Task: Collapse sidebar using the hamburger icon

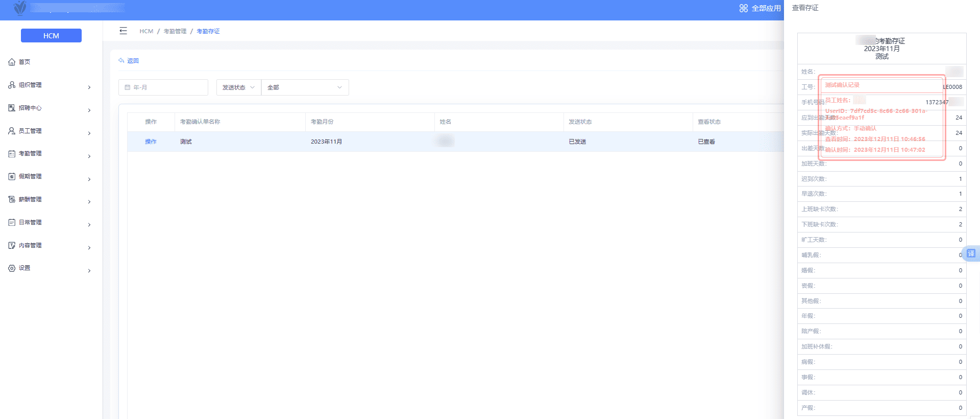Action: (123, 31)
